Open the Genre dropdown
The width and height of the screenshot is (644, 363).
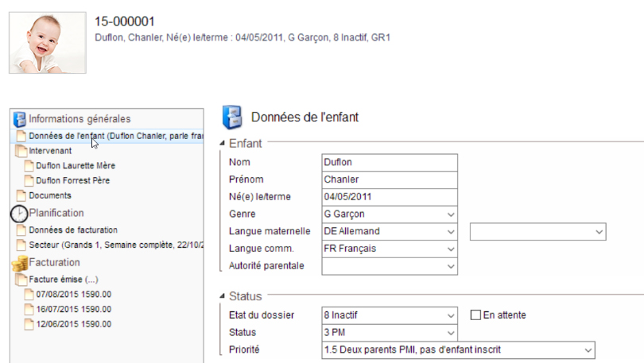(x=451, y=214)
